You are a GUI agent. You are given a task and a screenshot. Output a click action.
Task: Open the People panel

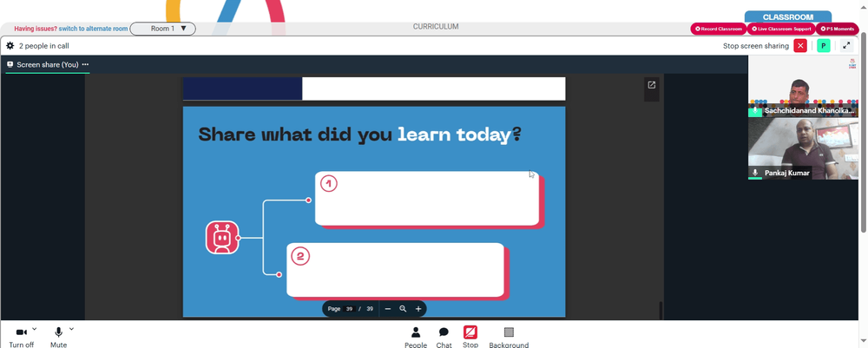(x=416, y=337)
